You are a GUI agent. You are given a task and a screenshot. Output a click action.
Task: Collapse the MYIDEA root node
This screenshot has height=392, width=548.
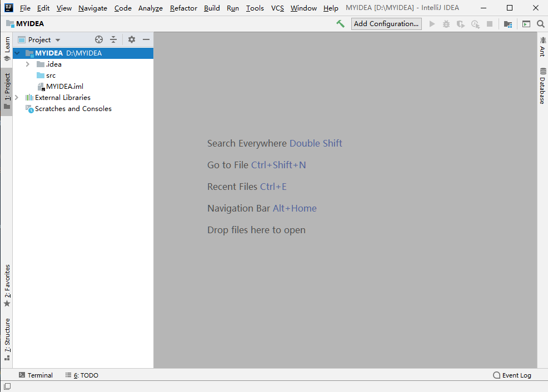17,53
